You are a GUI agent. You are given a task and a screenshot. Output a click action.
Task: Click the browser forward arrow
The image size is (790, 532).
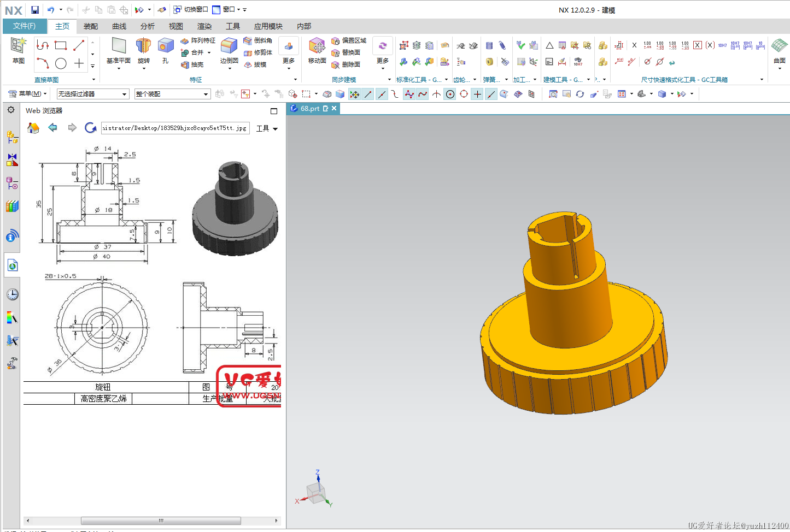(x=72, y=127)
